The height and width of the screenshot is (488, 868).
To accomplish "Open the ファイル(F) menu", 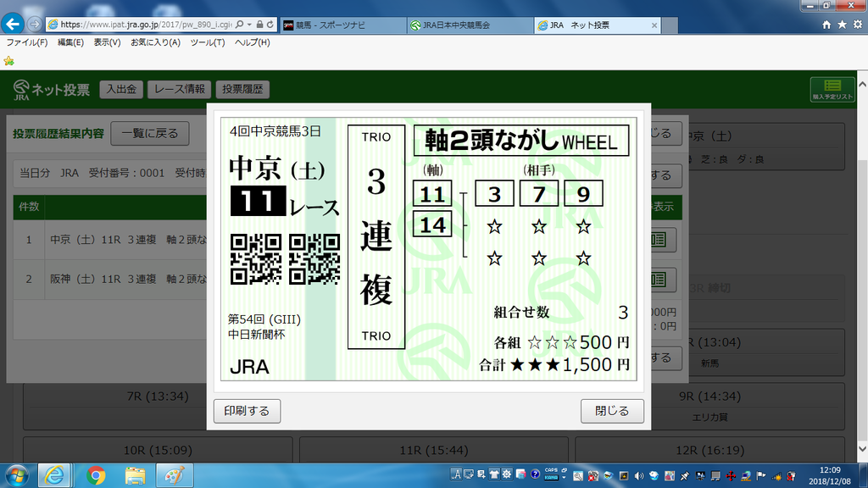I will coord(27,42).
